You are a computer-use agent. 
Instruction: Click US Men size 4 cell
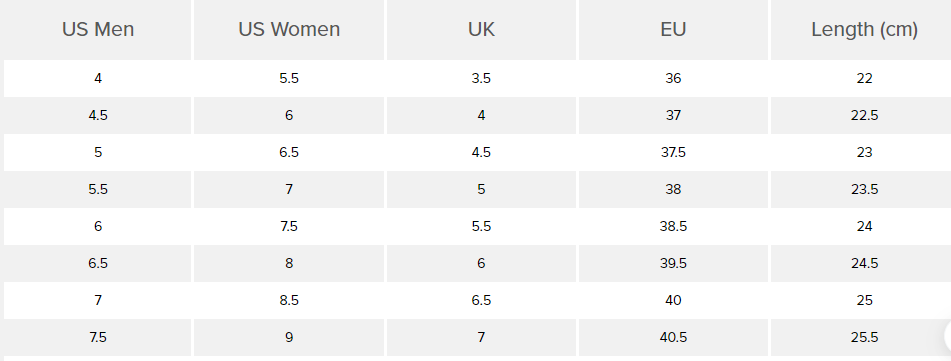[x=98, y=78]
